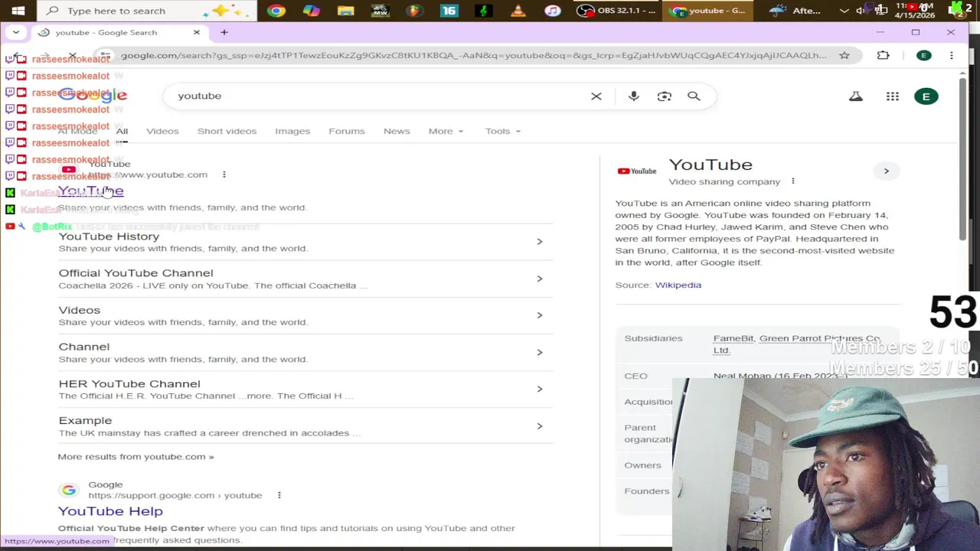Show hidden system tray icons

pyautogui.click(x=844, y=11)
